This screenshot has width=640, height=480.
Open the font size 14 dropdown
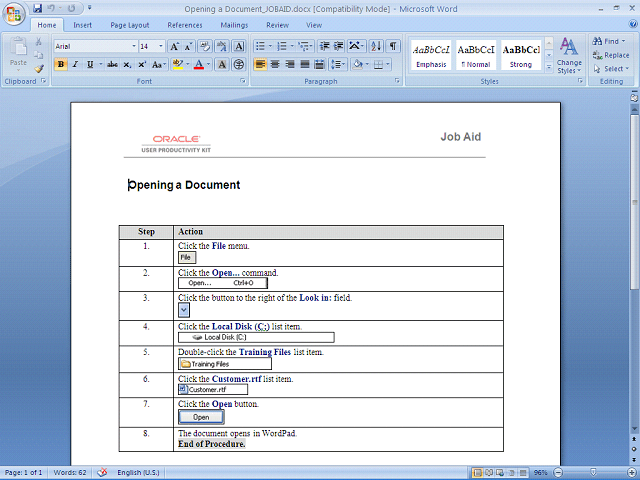pos(161,46)
